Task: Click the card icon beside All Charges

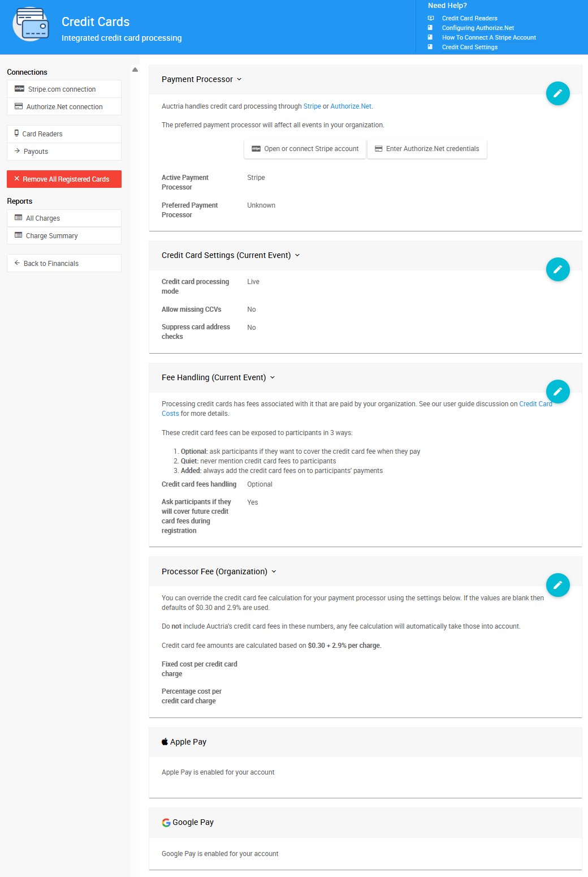Action: coord(17,218)
